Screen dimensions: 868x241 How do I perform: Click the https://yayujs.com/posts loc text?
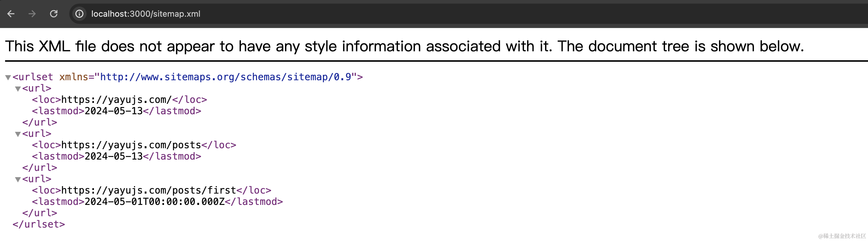pos(131,145)
